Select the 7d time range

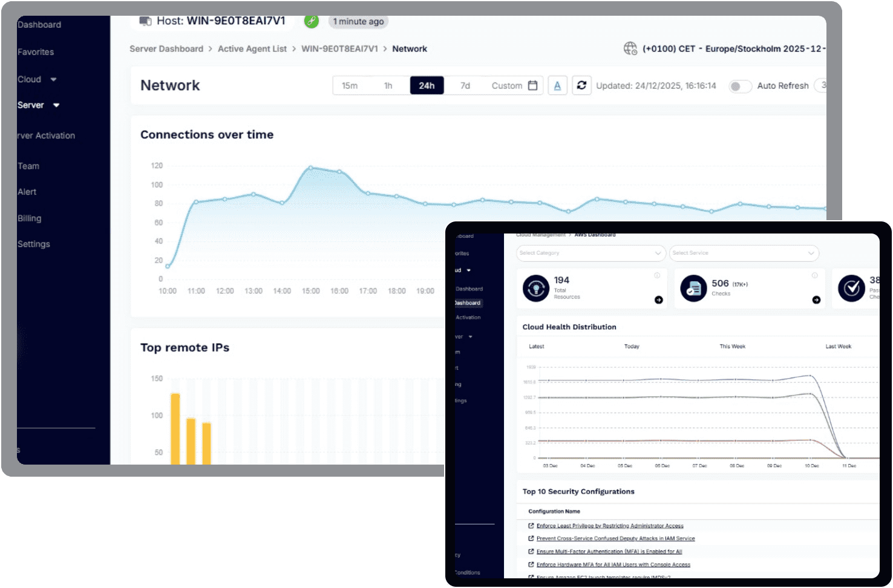tap(465, 85)
